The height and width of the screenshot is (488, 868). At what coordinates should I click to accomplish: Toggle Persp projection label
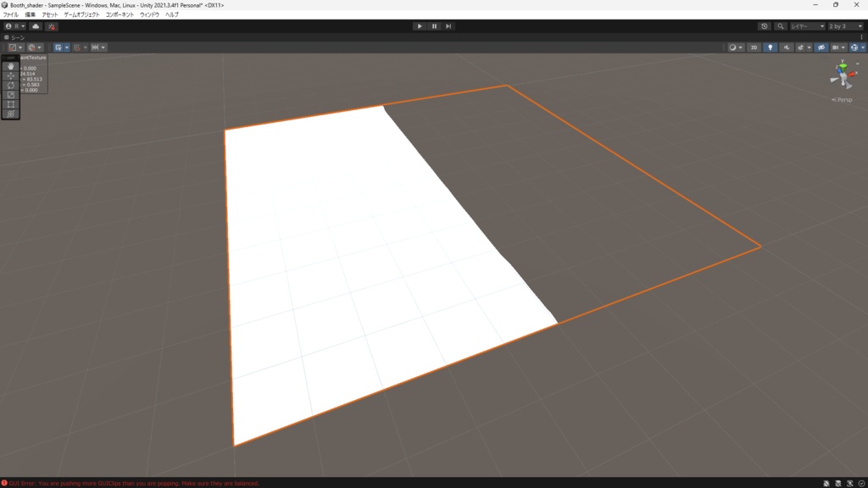pos(843,100)
